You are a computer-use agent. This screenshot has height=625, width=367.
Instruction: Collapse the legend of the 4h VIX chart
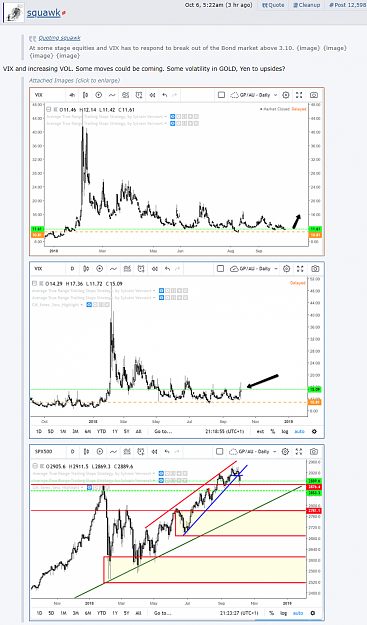pyautogui.click(x=49, y=109)
